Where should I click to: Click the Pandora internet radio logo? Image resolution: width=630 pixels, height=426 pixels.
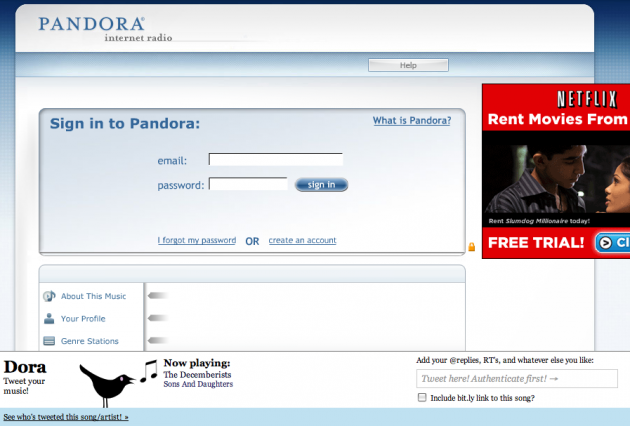click(105, 29)
